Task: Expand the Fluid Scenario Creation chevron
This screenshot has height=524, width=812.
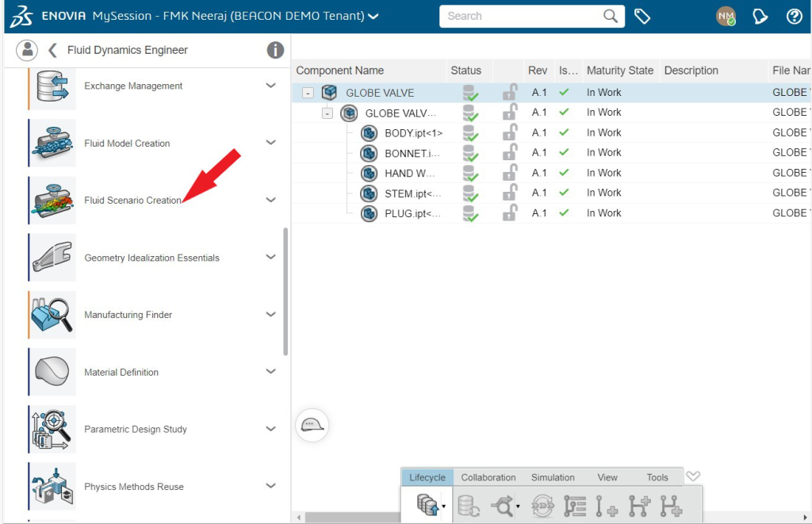Action: tap(271, 200)
